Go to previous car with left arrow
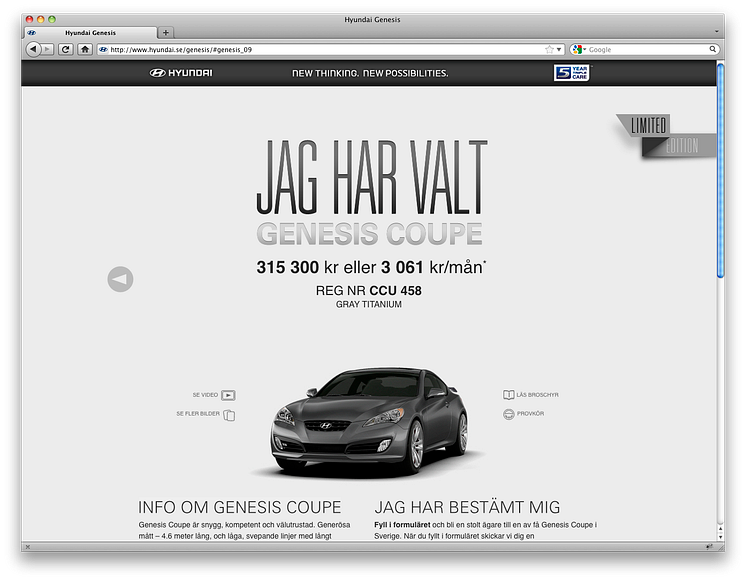Viewport: 746px width, 581px height. coord(120,279)
